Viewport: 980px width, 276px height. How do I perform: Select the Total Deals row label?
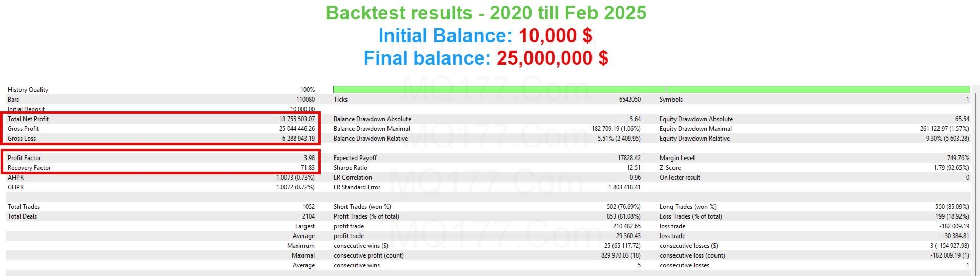click(x=22, y=216)
